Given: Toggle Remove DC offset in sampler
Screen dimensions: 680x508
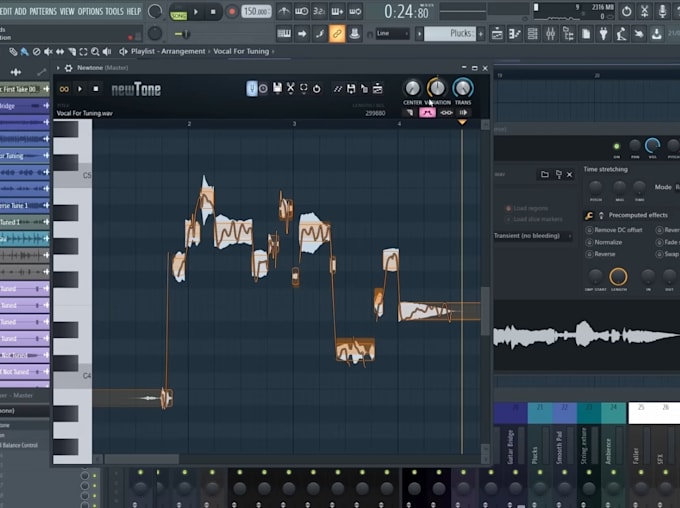Looking at the screenshot, I should pyautogui.click(x=614, y=230).
